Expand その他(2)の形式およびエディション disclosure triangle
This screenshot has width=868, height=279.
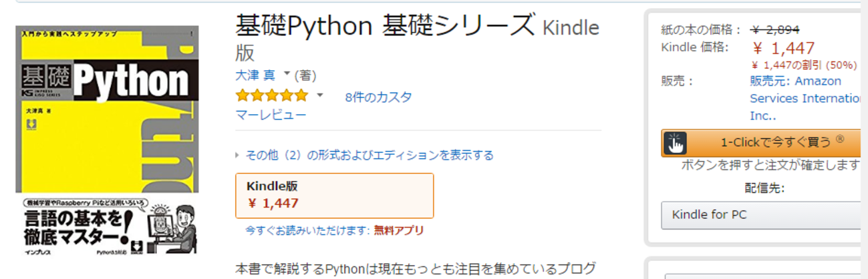click(238, 156)
